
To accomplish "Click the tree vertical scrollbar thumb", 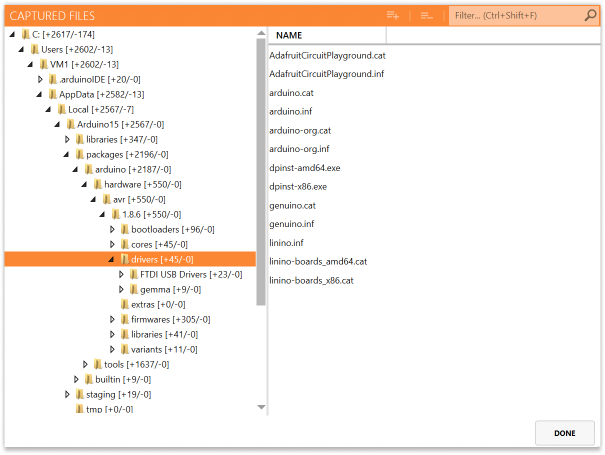I will 261,172.
